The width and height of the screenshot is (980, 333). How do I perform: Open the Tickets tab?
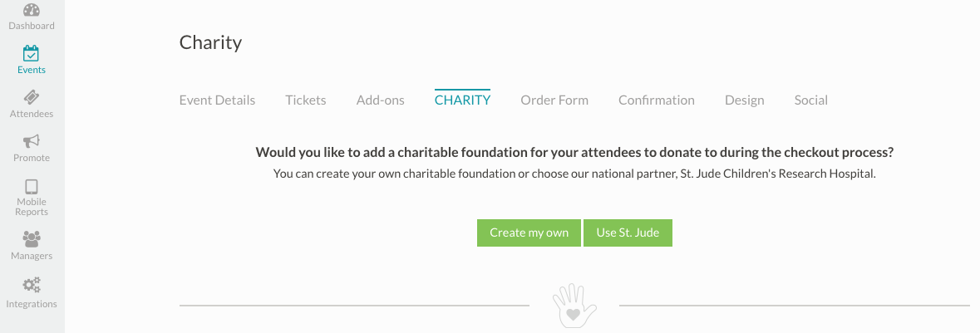[x=306, y=100]
